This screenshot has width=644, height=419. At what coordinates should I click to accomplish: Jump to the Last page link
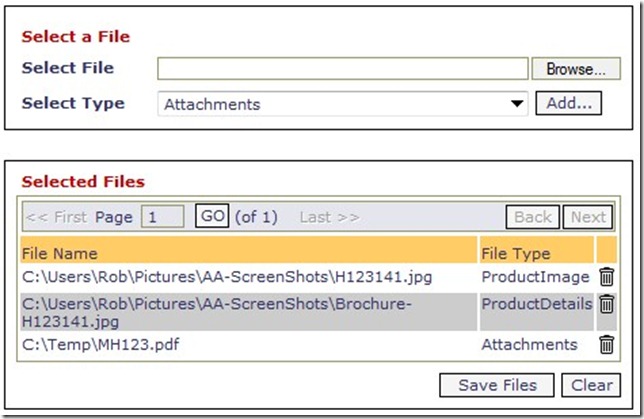pyautogui.click(x=329, y=217)
